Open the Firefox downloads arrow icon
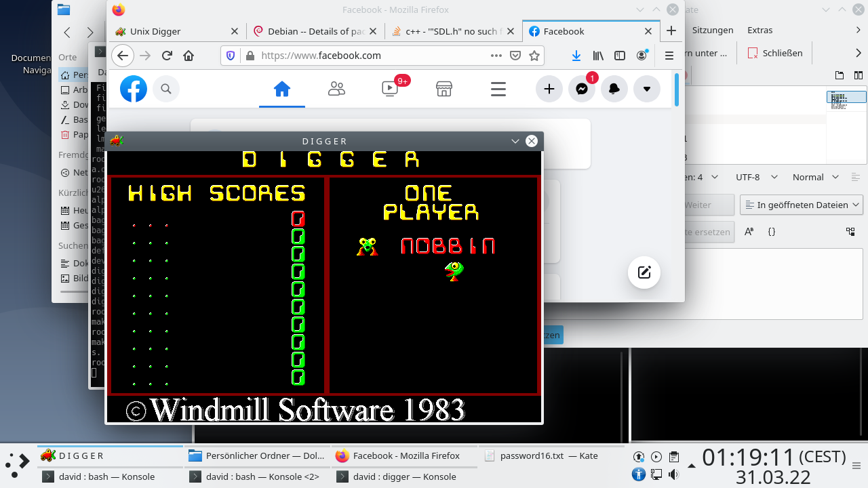 coord(576,56)
